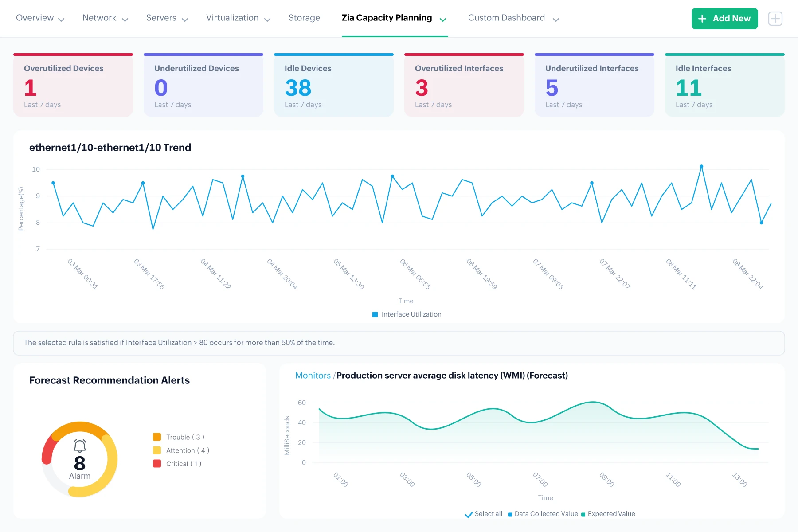
Task: Click the add widget plus icon
Action: pos(775,19)
